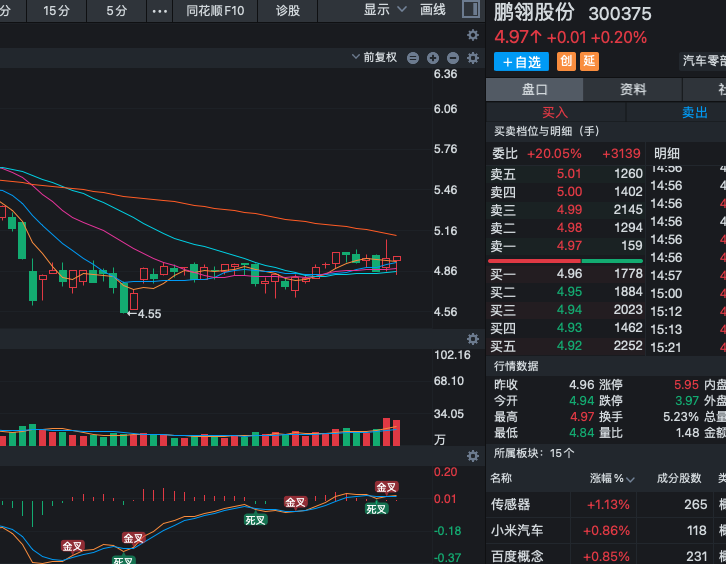Click the 名称 column header
Viewport: 726px width, 564px height.
pyautogui.click(x=501, y=478)
